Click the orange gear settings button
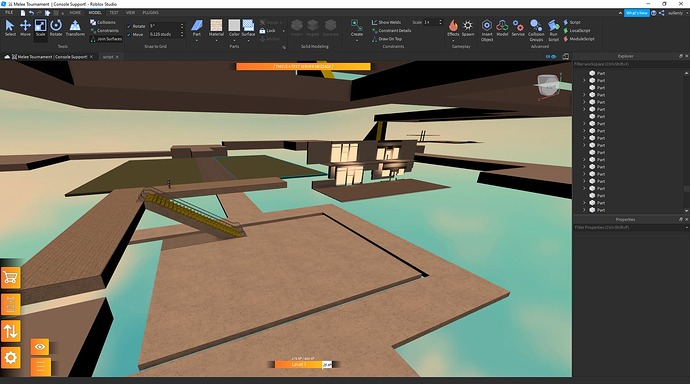Image resolution: width=690 pixels, height=384 pixels. [x=11, y=358]
